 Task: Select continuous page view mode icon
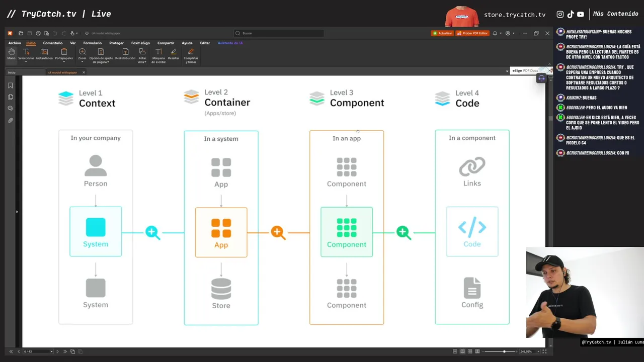click(462, 351)
